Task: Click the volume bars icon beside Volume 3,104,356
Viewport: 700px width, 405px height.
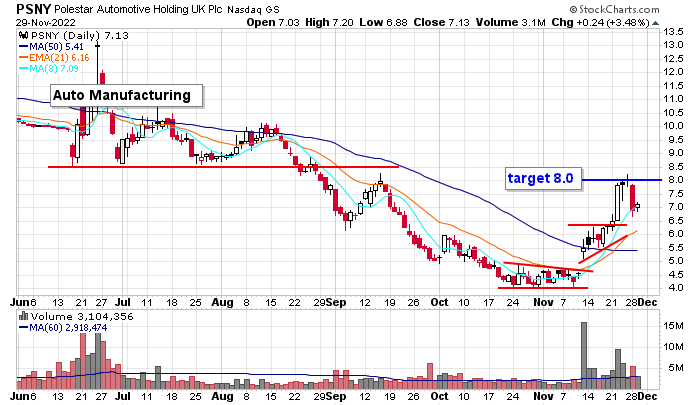Action: [x=24, y=317]
